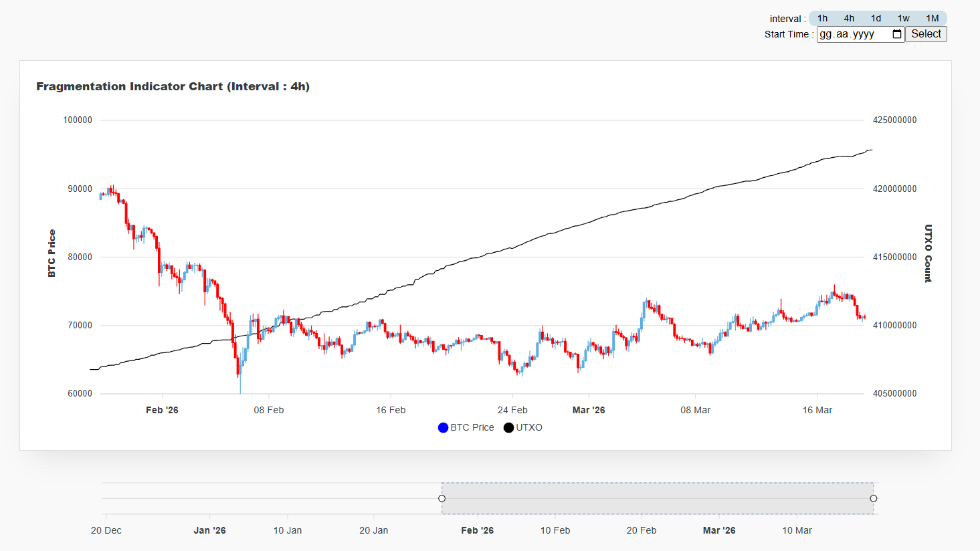Set interval to 1w
Image resolution: width=980 pixels, height=551 pixels.
tap(903, 19)
